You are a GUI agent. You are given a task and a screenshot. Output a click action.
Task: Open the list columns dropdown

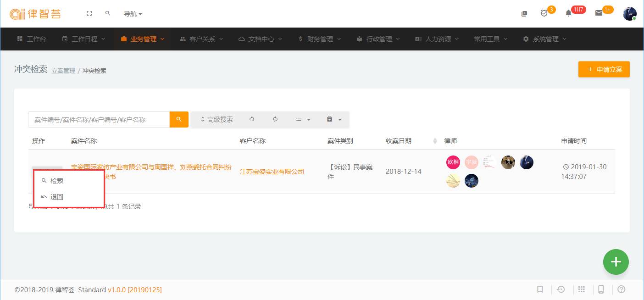[303, 119]
